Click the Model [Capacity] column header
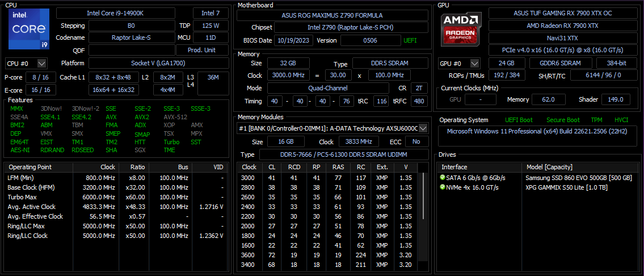The width and height of the screenshot is (644, 276). pos(580,167)
